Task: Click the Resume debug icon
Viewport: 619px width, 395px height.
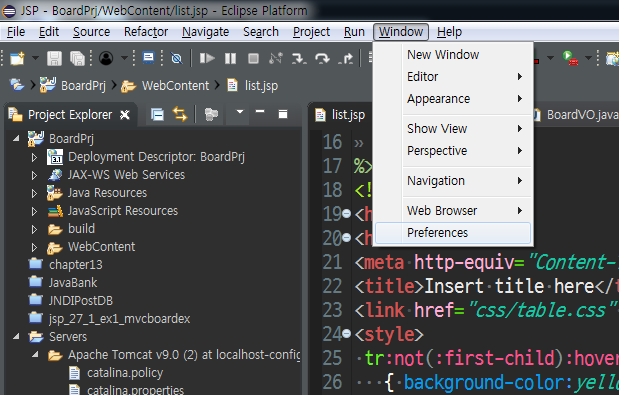Action: pos(207,58)
